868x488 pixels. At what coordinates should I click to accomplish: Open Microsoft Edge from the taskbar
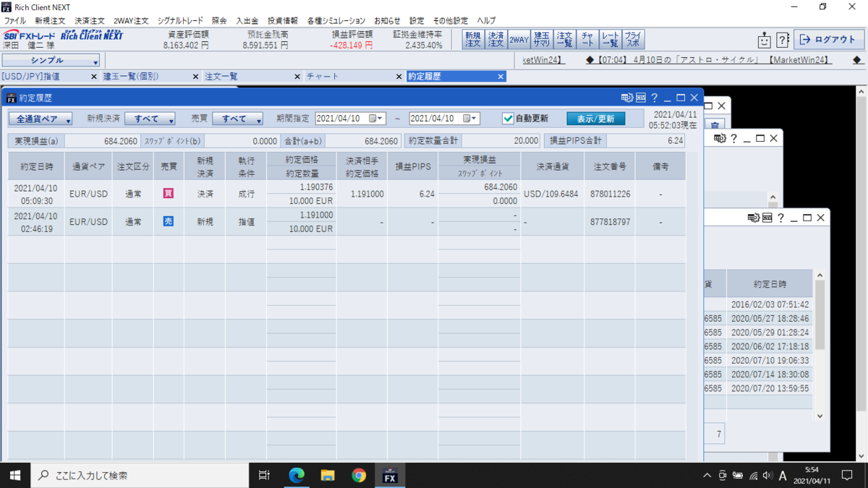coord(297,475)
